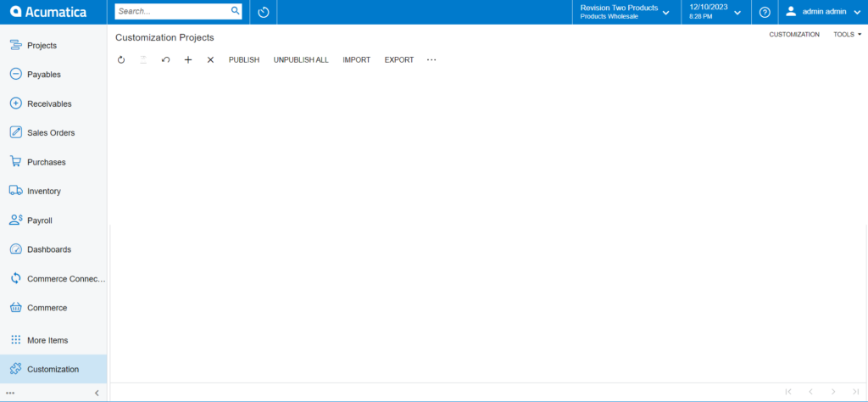Select the Receivables menu label
868x402 pixels.
tap(49, 103)
